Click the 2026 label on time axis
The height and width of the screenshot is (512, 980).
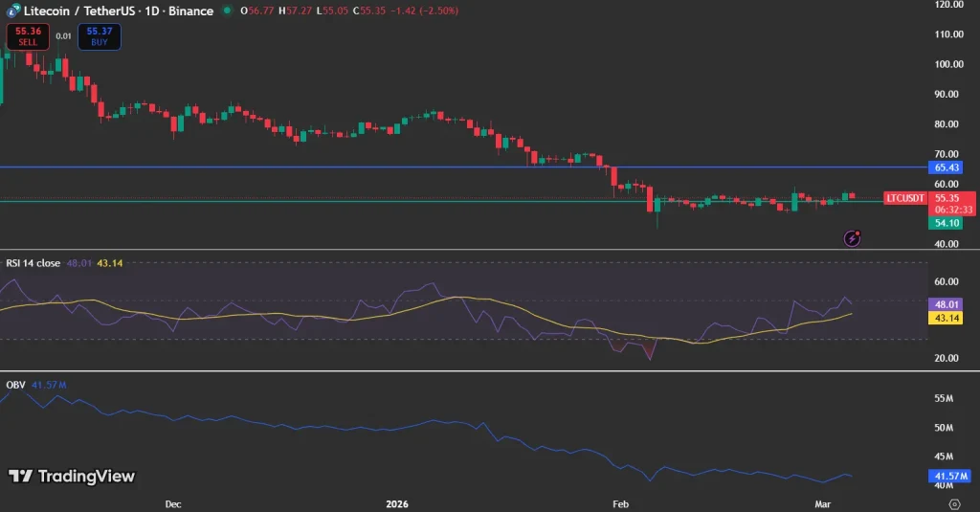[x=397, y=504]
